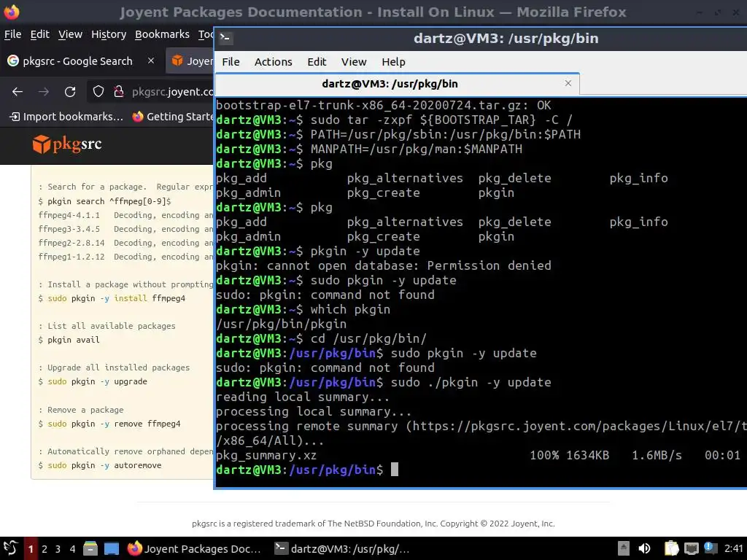This screenshot has height=560, width=747.
Task: Open the application menu in the taskbar
Action: (10, 548)
